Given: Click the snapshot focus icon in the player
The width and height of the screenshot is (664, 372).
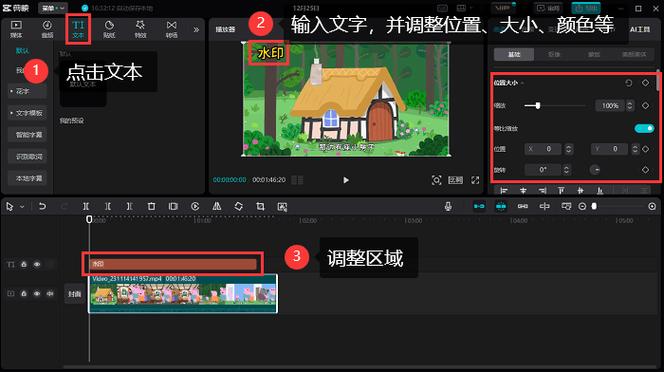Looking at the screenshot, I should pos(436,180).
